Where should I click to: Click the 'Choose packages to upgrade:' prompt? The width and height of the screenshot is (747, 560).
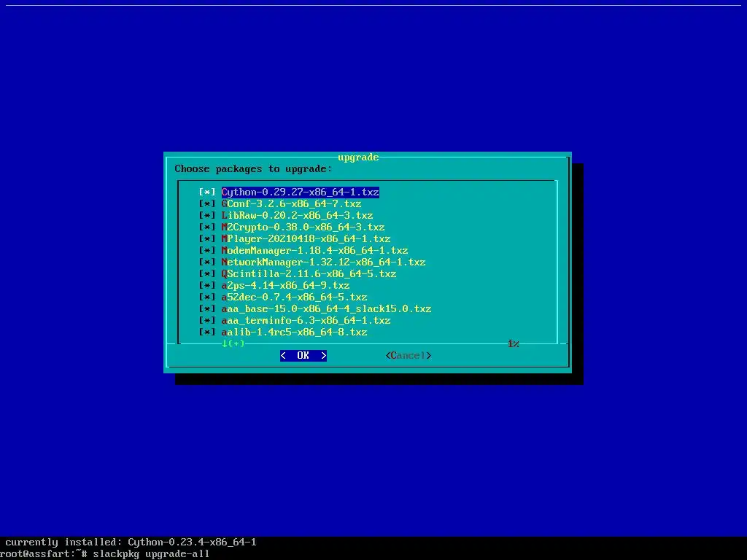[253, 168]
